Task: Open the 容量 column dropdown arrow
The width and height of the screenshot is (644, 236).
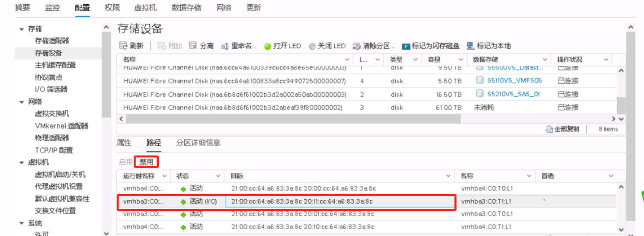Action: pyautogui.click(x=460, y=60)
